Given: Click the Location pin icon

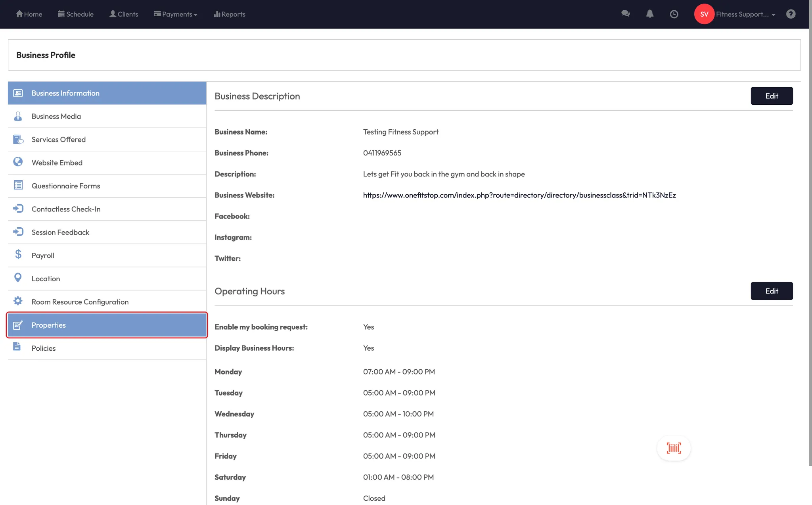Looking at the screenshot, I should (x=18, y=278).
